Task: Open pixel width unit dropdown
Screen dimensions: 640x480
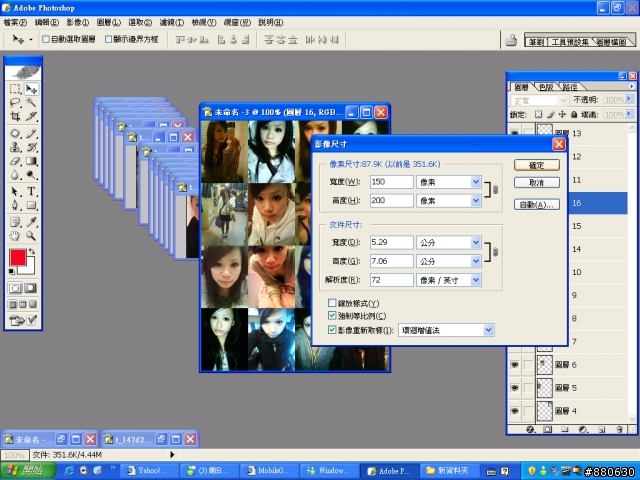Action: pos(476,182)
